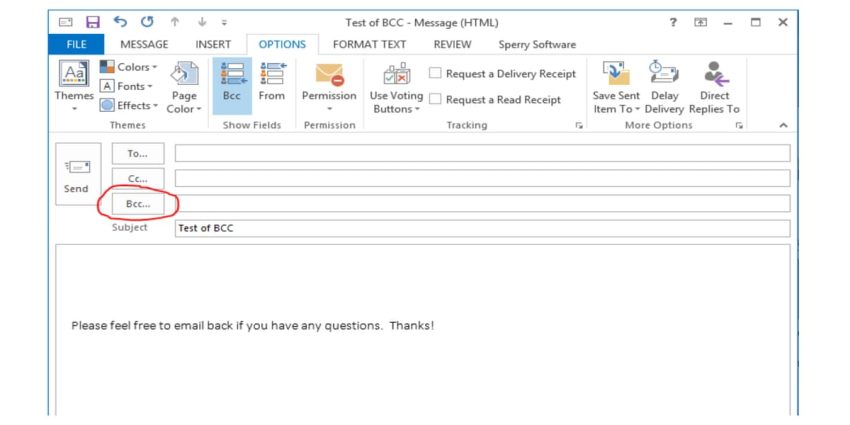
Task: Open the Page Color picker
Action: 184,87
